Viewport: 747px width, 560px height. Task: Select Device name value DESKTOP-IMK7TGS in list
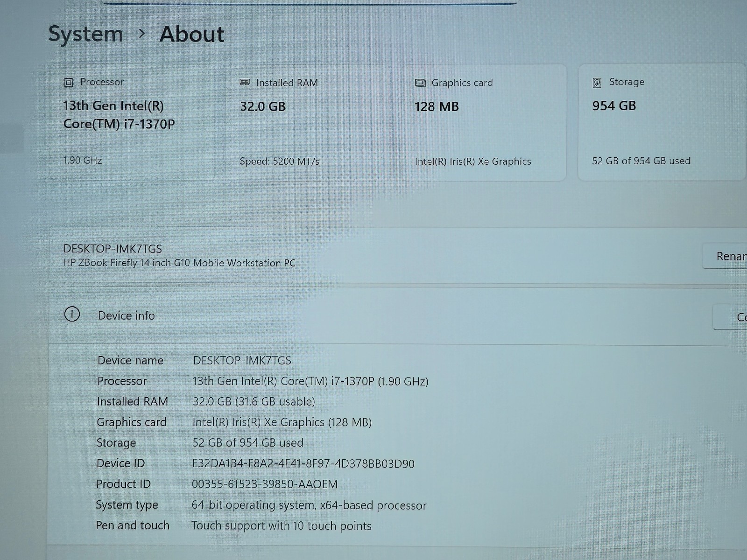[x=242, y=360]
